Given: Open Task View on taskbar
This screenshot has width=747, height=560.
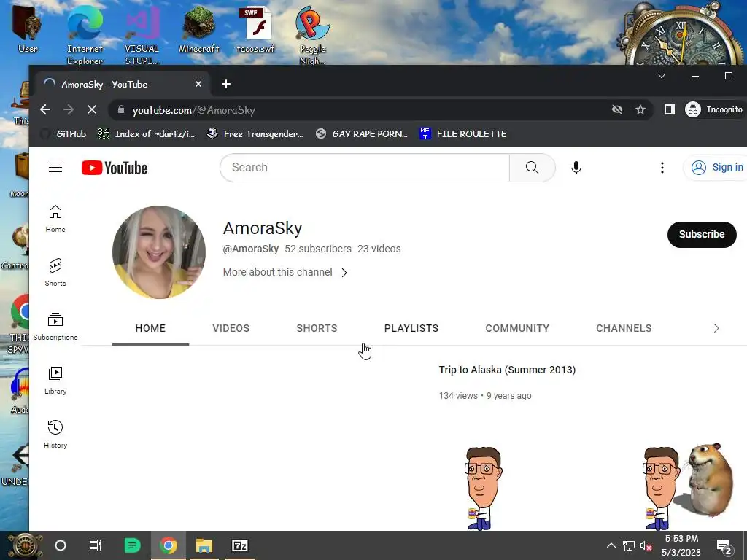Looking at the screenshot, I should (96, 545).
